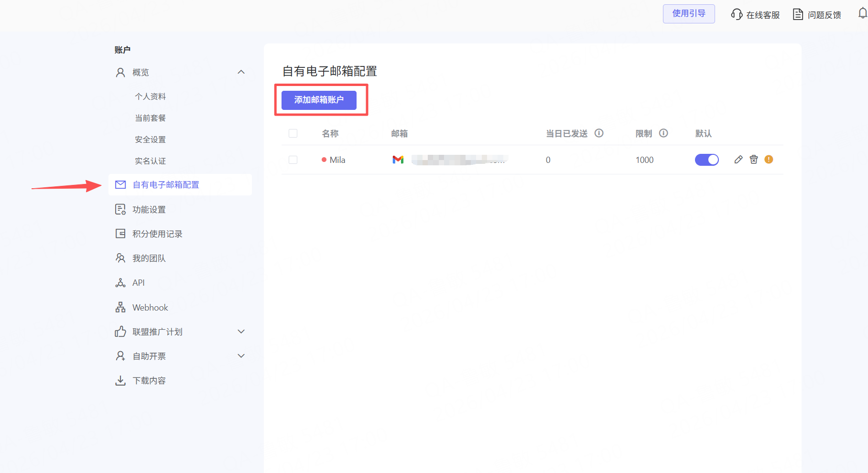Image resolution: width=868 pixels, height=473 pixels.
Task: Tick the checkbox for the Mila row
Action: click(293, 160)
